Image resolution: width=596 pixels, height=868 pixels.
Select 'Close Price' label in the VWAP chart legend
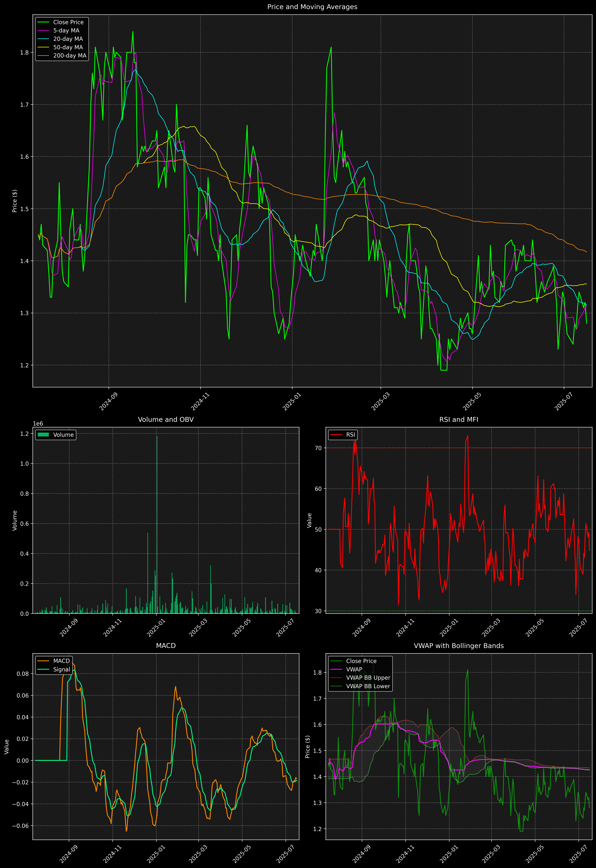361,661
